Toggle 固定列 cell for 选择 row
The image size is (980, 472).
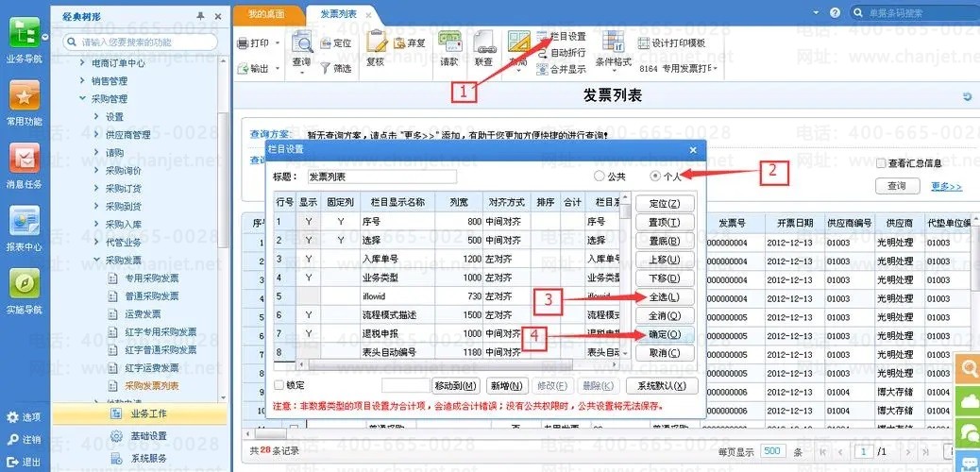(x=341, y=240)
